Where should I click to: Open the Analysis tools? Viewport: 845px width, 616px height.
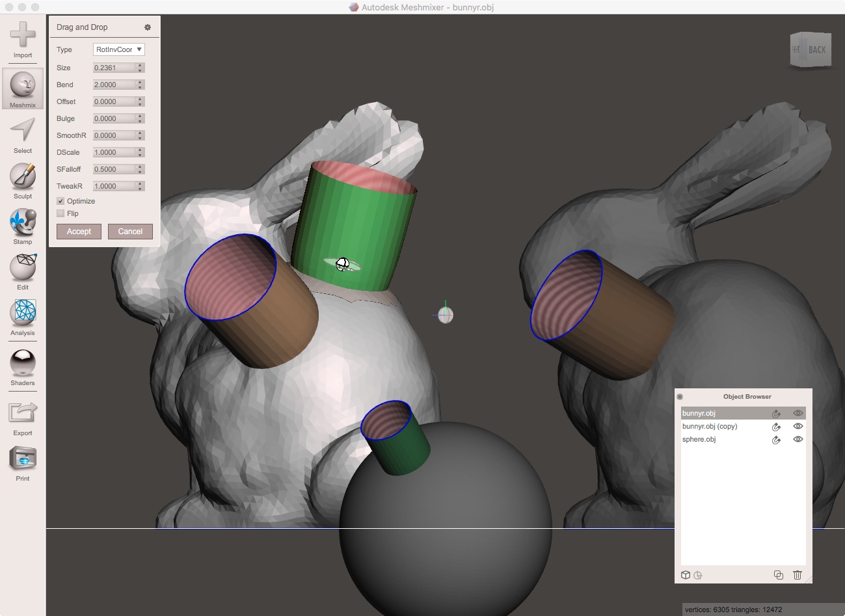point(22,317)
